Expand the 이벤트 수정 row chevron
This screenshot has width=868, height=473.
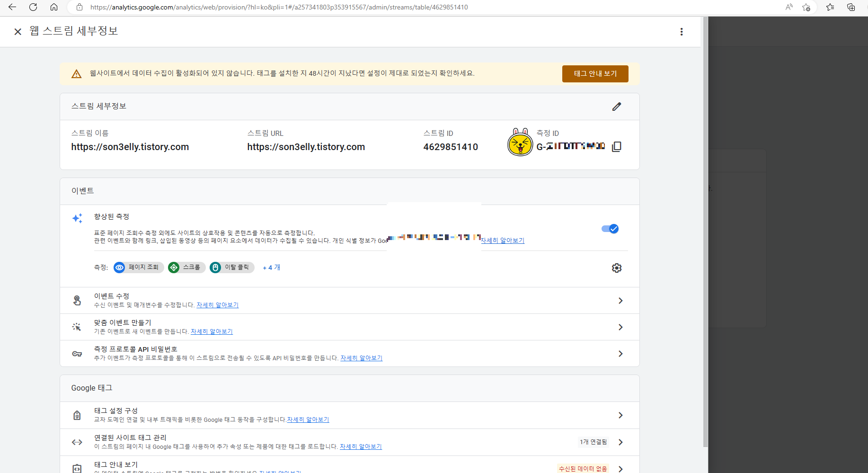[x=620, y=301]
